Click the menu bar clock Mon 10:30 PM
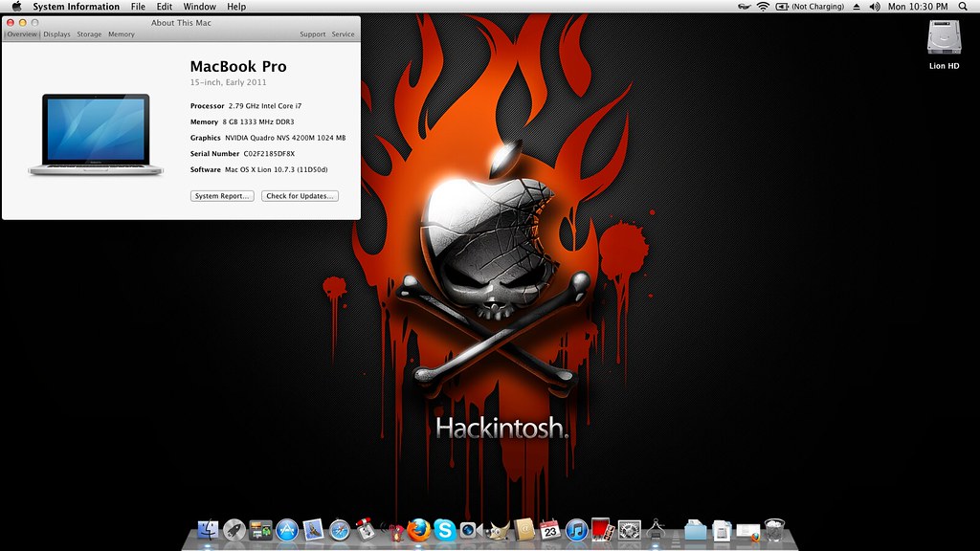Viewport: 980px width, 551px height. [x=918, y=7]
